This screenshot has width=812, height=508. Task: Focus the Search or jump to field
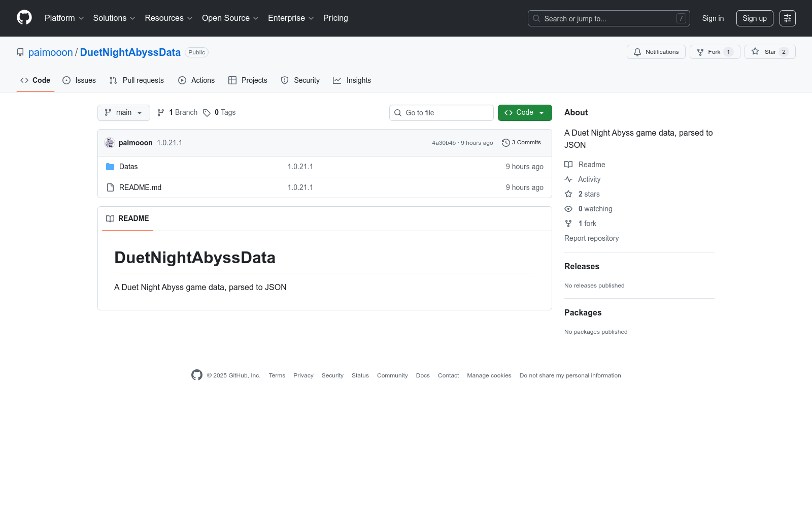[608, 18]
